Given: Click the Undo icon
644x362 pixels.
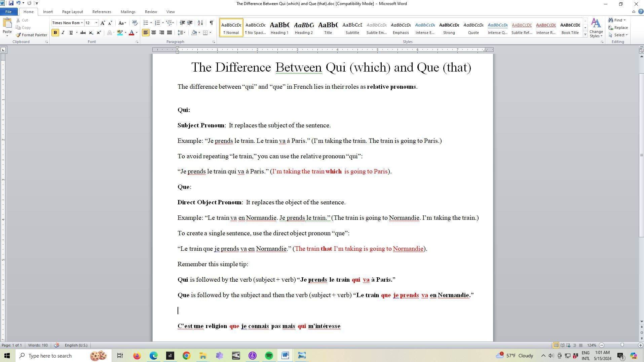Looking at the screenshot, I should 18,3.
